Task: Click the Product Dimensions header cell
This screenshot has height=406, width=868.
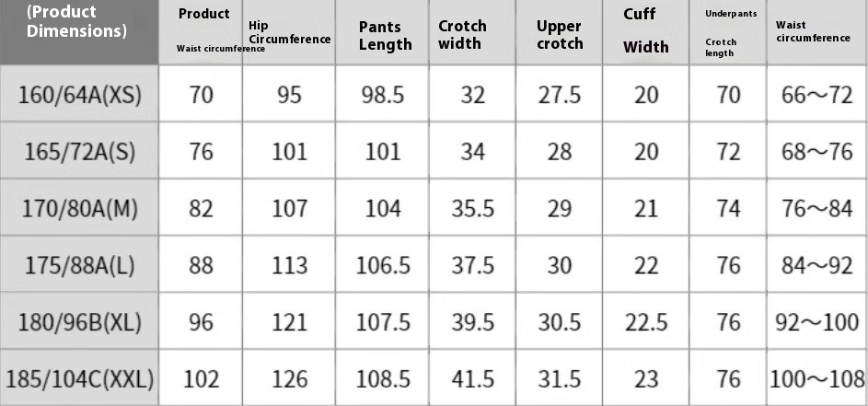Action: pyautogui.click(x=79, y=31)
